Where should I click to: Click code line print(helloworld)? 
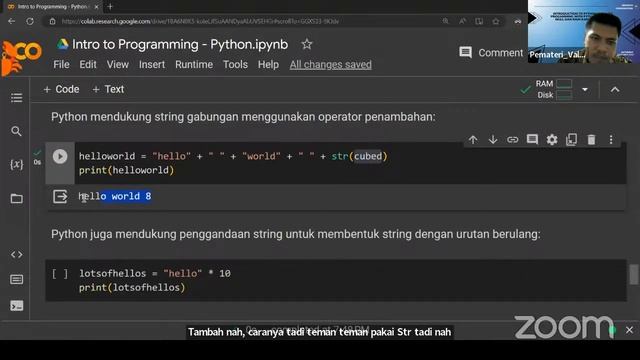[x=127, y=170]
